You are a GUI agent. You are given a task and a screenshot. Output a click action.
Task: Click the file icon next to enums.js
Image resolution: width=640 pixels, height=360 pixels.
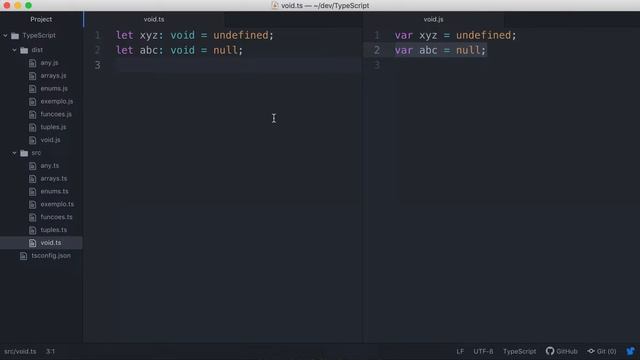(x=33, y=89)
